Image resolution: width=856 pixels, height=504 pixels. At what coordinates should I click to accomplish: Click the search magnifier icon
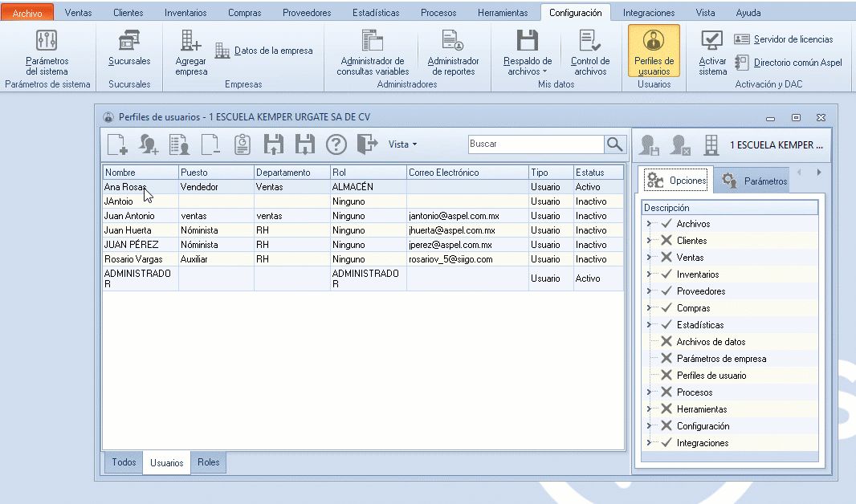point(615,144)
